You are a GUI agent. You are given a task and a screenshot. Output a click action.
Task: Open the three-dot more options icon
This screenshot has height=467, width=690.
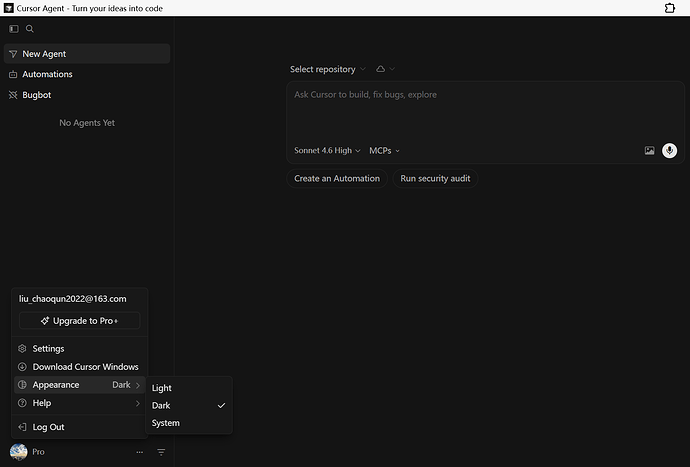(139, 452)
